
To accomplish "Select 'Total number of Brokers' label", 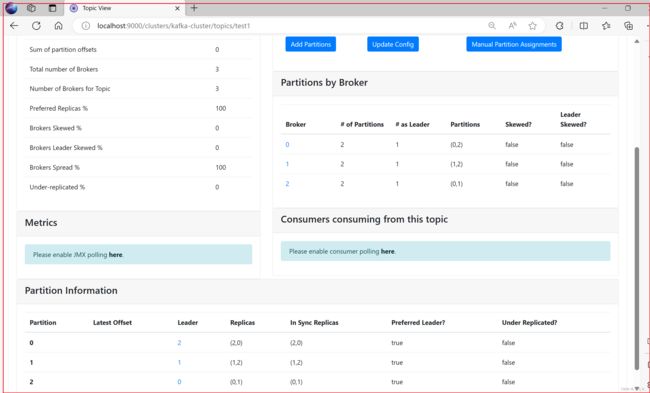I will tap(64, 69).
